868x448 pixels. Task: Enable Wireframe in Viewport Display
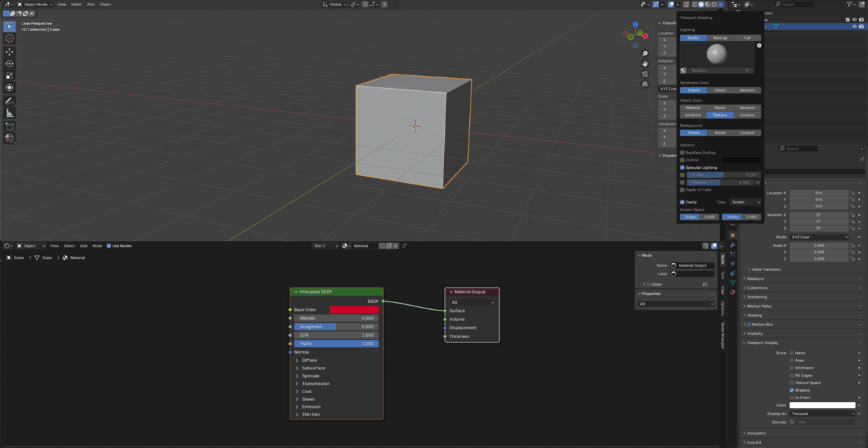tap(791, 368)
